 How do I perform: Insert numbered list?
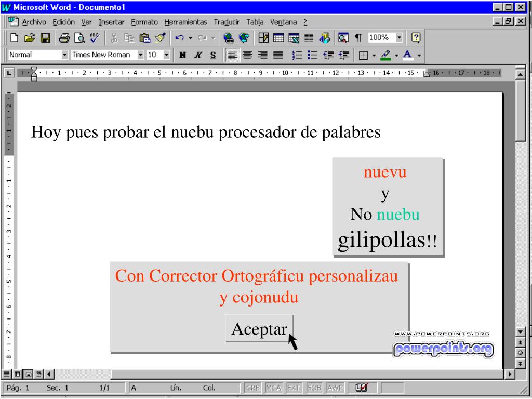pyautogui.click(x=297, y=55)
